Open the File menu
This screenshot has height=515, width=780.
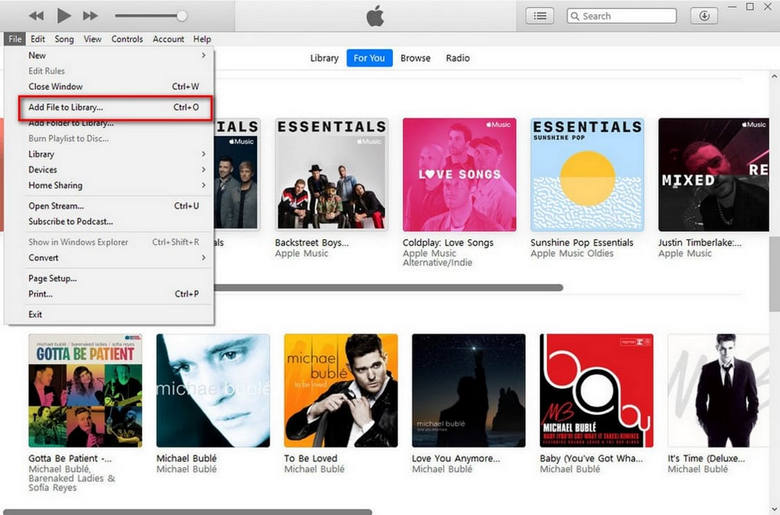[x=14, y=39]
